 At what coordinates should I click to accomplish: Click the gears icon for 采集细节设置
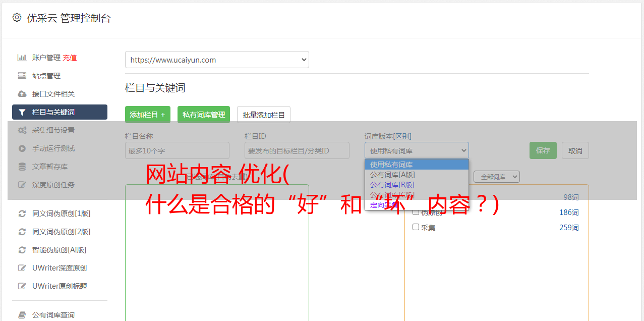coord(22,130)
